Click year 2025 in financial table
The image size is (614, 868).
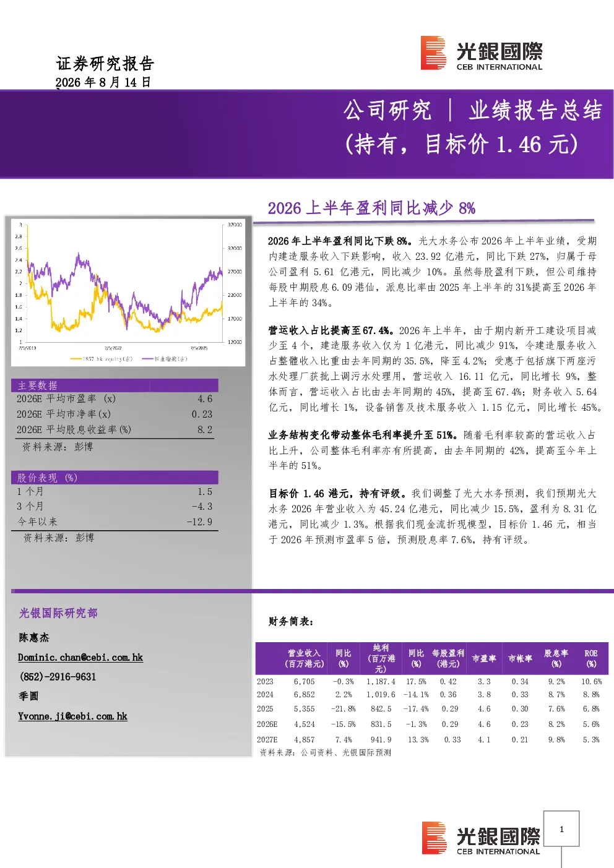[265, 710]
